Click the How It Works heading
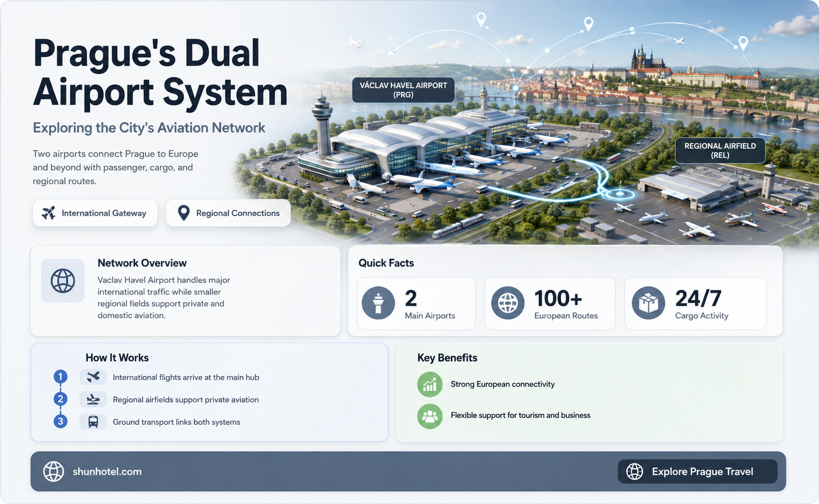The width and height of the screenshot is (819, 504). coord(117,358)
